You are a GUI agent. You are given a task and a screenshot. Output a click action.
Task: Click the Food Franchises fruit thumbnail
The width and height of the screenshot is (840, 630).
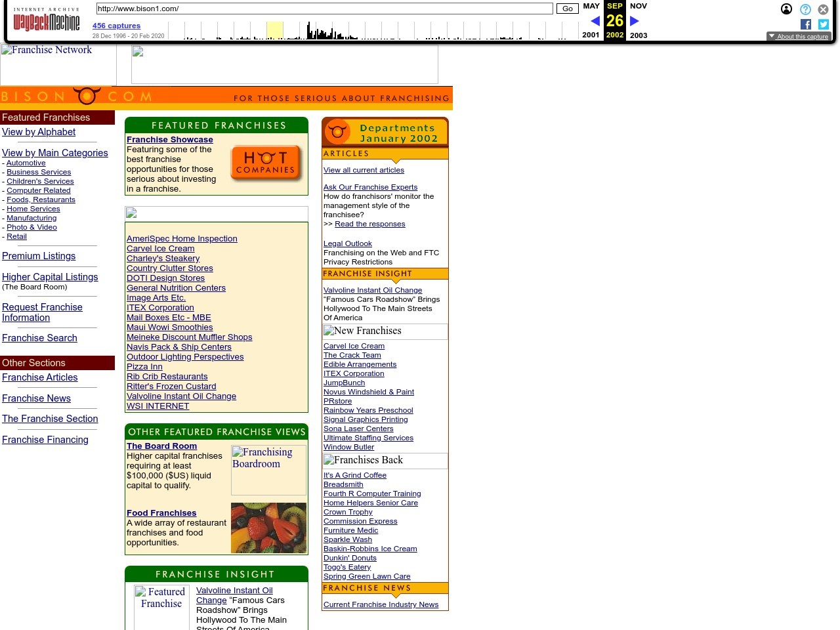click(268, 528)
